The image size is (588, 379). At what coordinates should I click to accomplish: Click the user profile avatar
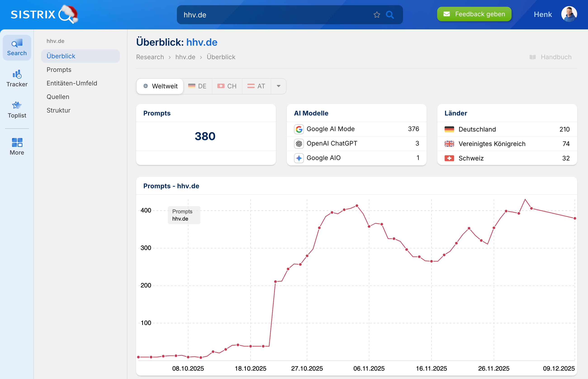click(569, 14)
